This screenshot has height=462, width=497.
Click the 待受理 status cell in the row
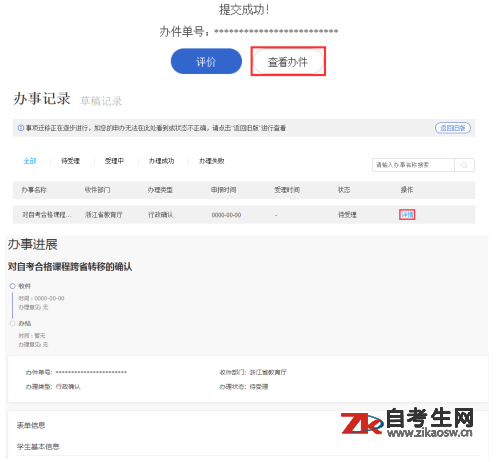pos(347,215)
